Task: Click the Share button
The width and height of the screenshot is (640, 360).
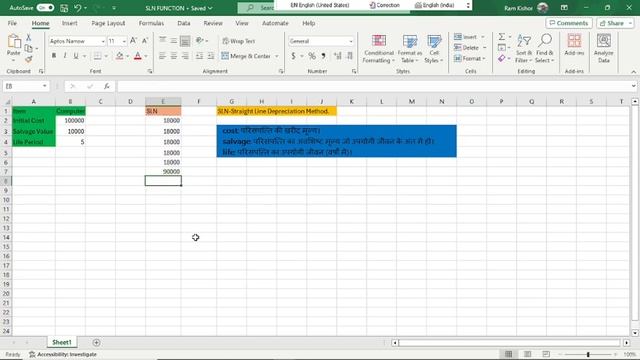Action: click(x=615, y=23)
